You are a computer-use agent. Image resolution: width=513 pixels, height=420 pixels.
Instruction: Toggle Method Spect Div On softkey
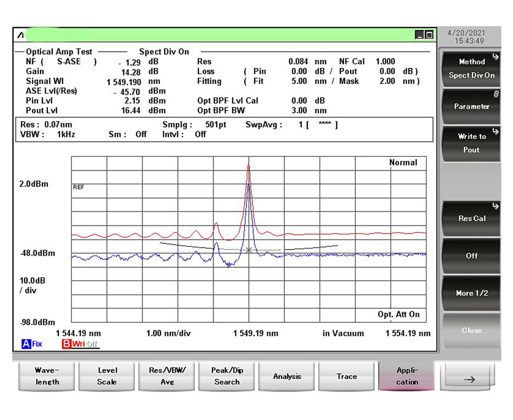click(471, 68)
